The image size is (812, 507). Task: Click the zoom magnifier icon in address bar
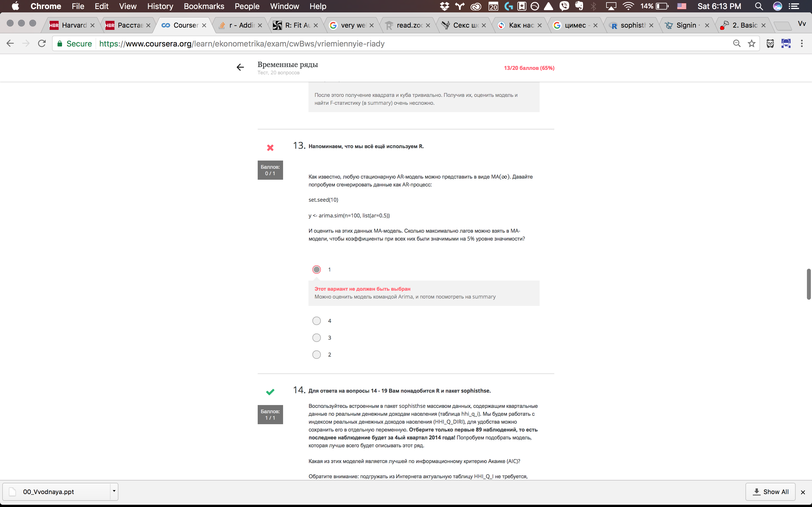pos(737,44)
